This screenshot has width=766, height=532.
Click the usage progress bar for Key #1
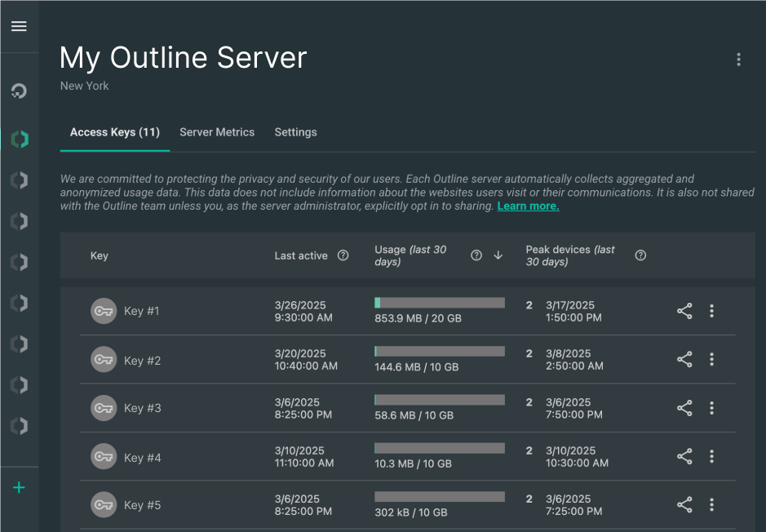pos(439,301)
